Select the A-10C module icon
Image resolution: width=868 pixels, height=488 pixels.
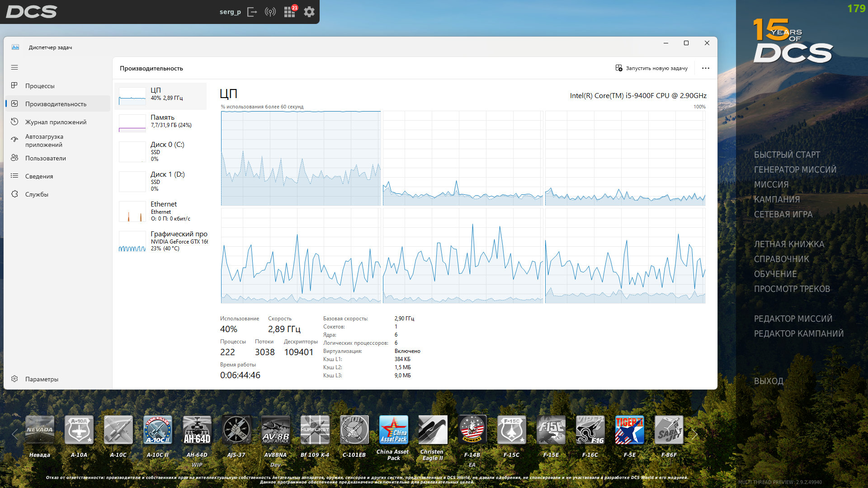(x=118, y=430)
